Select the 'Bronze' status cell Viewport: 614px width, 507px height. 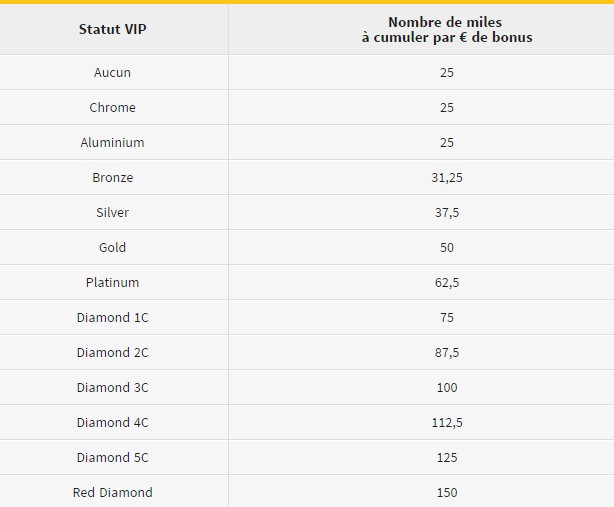[x=112, y=178]
